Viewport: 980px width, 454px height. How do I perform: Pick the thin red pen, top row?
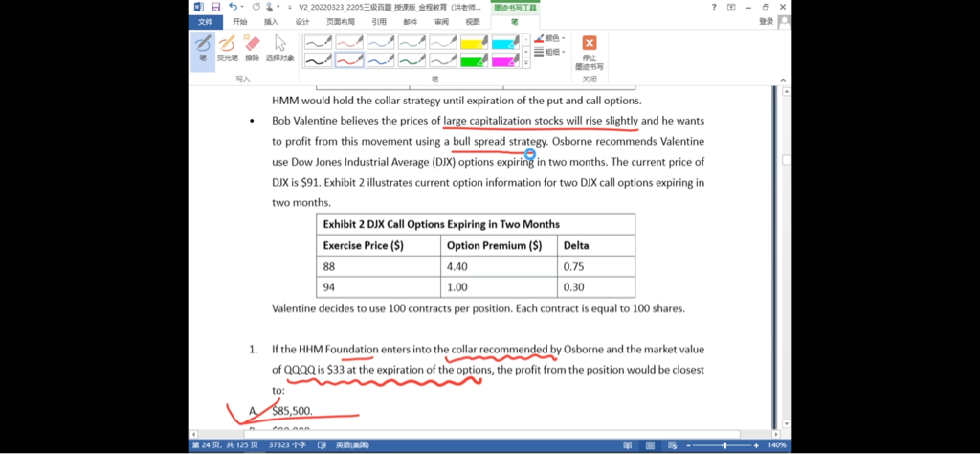350,42
